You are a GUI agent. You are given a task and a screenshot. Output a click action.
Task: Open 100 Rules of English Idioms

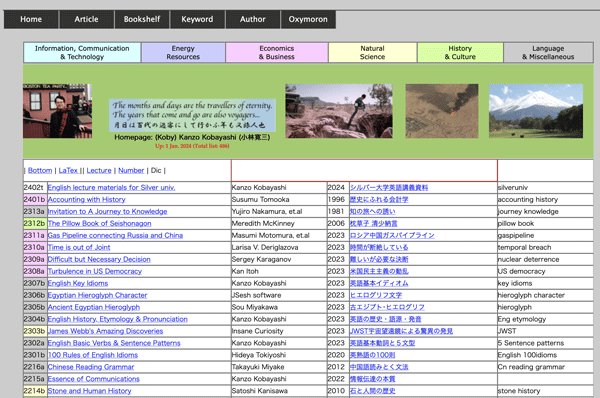point(93,355)
